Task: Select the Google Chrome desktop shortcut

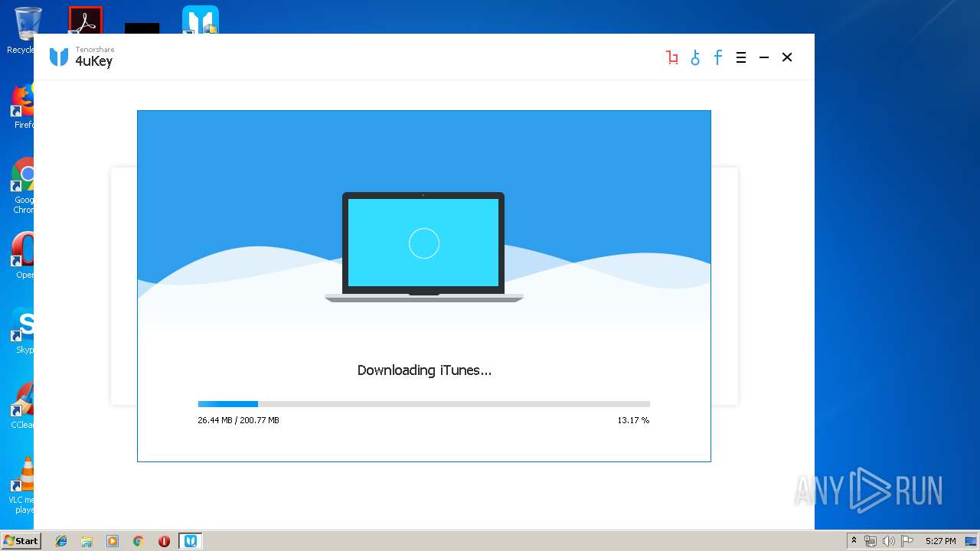Action: (23, 185)
